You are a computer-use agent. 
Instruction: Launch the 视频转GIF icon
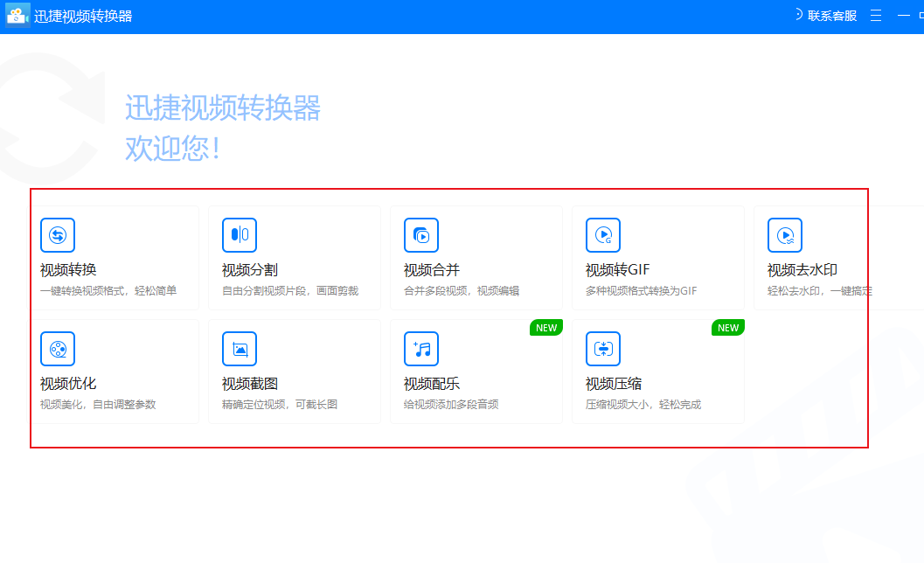(603, 235)
